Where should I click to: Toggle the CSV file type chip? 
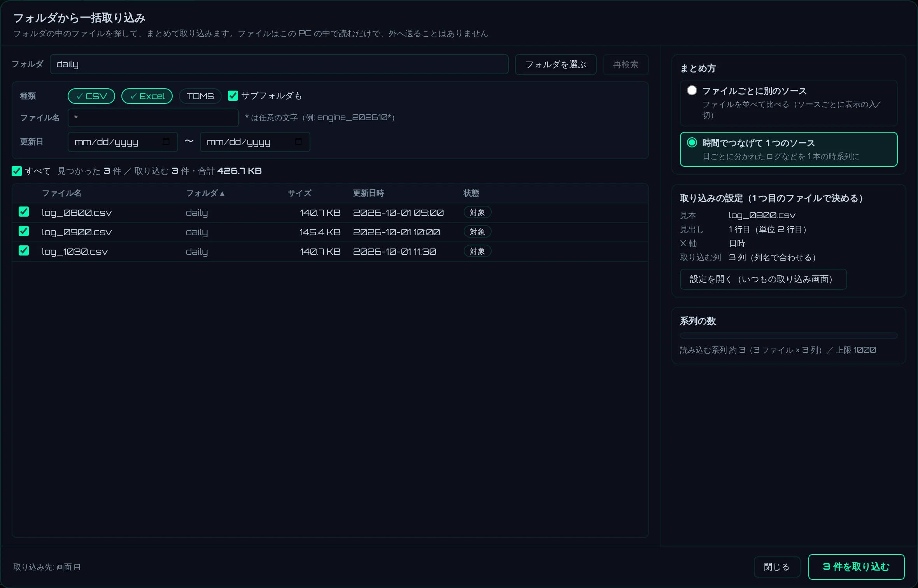click(91, 96)
